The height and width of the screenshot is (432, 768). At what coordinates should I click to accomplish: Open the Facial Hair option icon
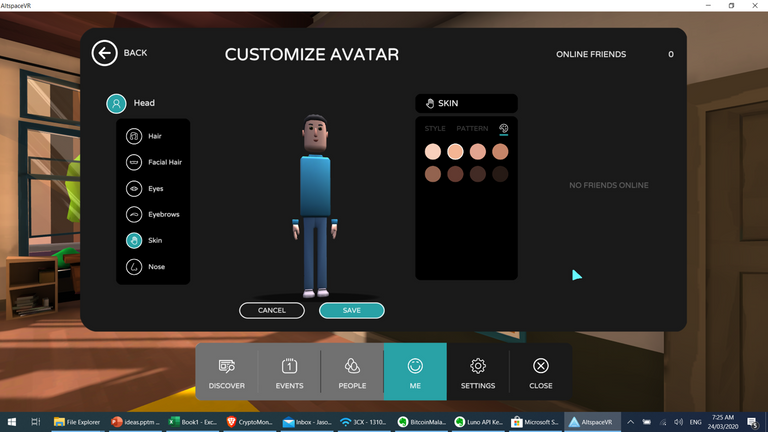point(134,162)
